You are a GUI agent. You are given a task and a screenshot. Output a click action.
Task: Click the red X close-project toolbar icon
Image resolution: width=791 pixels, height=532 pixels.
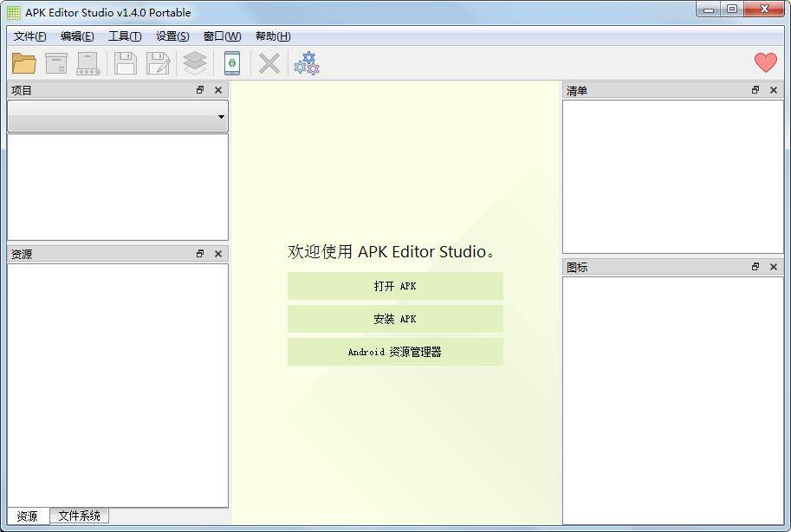[x=268, y=62]
